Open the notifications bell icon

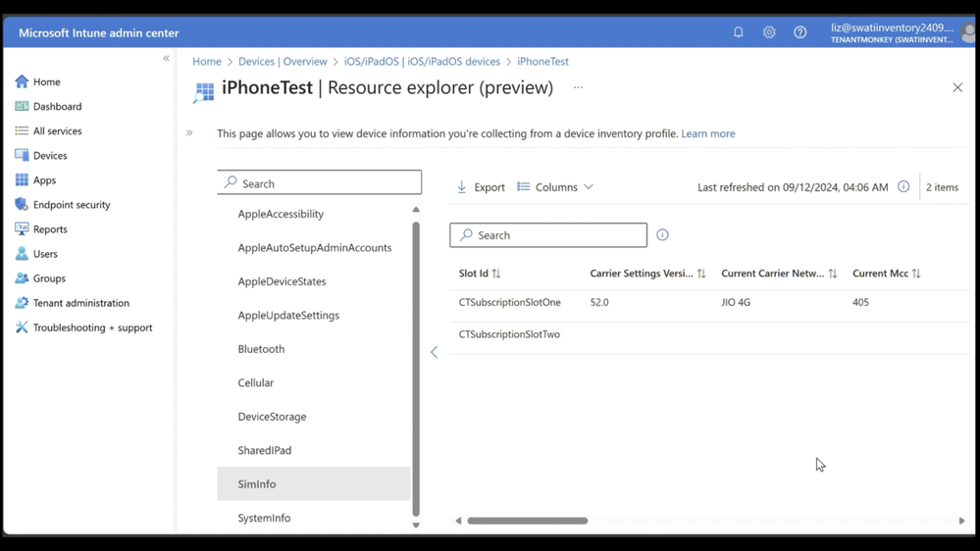738,32
